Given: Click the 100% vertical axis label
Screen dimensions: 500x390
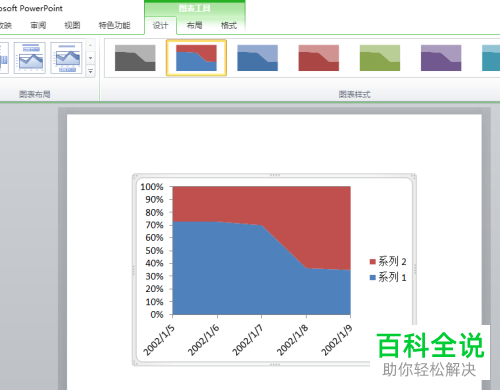Looking at the screenshot, I should tap(152, 187).
